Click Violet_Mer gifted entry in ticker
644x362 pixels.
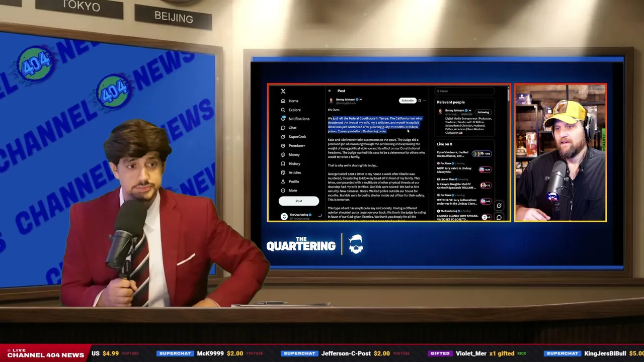point(477,353)
